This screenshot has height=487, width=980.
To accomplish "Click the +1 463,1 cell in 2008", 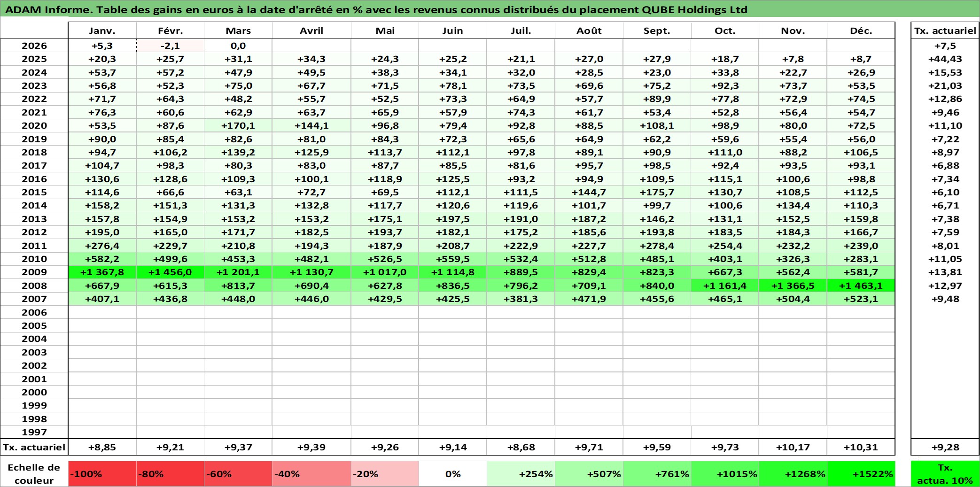I will [x=861, y=286].
